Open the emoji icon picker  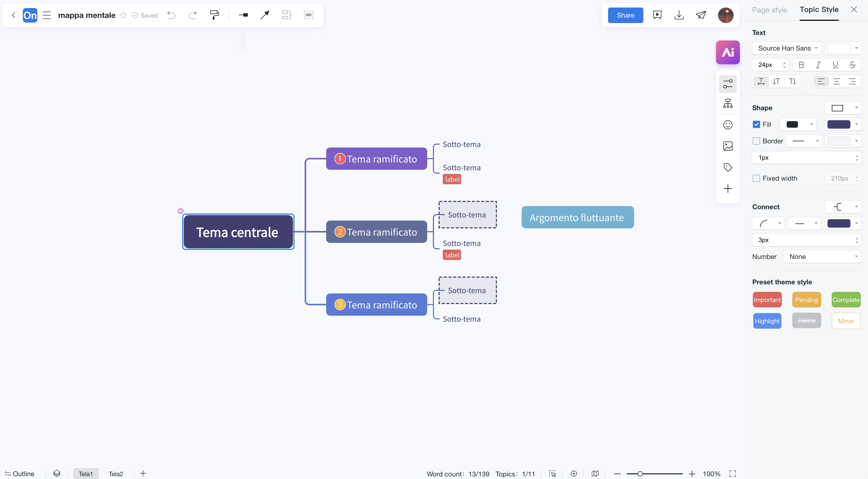(x=728, y=125)
